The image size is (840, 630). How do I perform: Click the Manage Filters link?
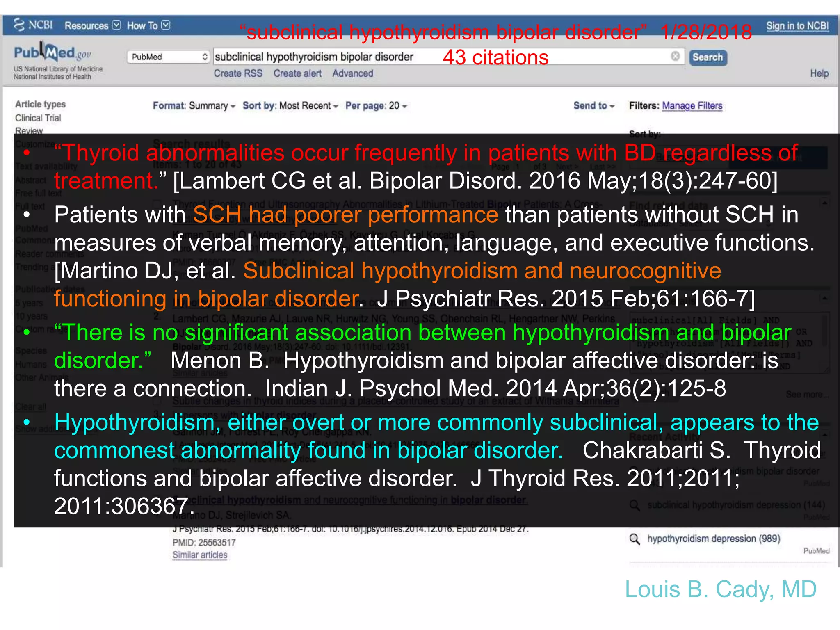coord(692,106)
